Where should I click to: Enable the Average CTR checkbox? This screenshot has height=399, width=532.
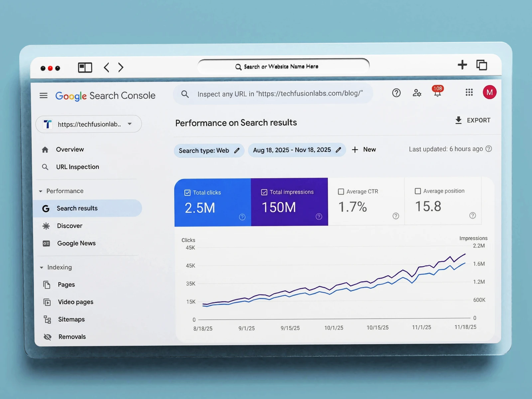click(x=341, y=192)
